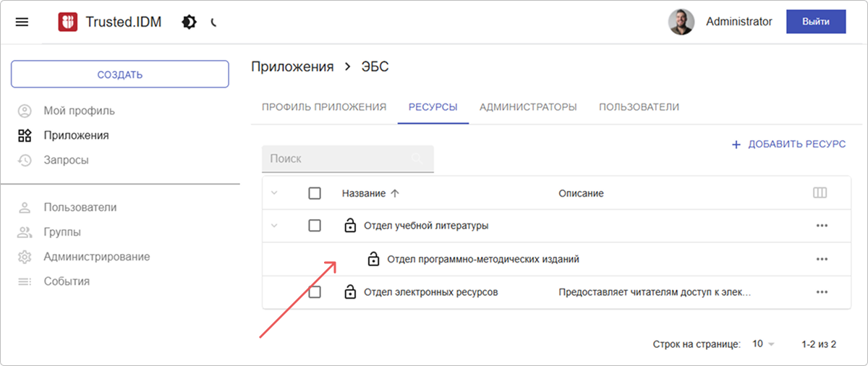Click the События list icon
This screenshot has width=868, height=366.
click(25, 281)
